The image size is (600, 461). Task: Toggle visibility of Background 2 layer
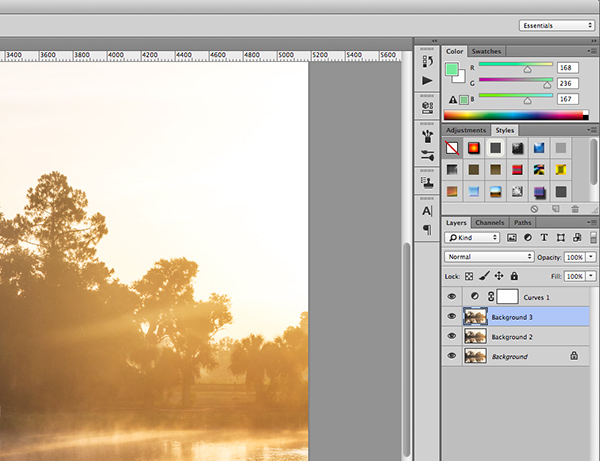(x=452, y=337)
